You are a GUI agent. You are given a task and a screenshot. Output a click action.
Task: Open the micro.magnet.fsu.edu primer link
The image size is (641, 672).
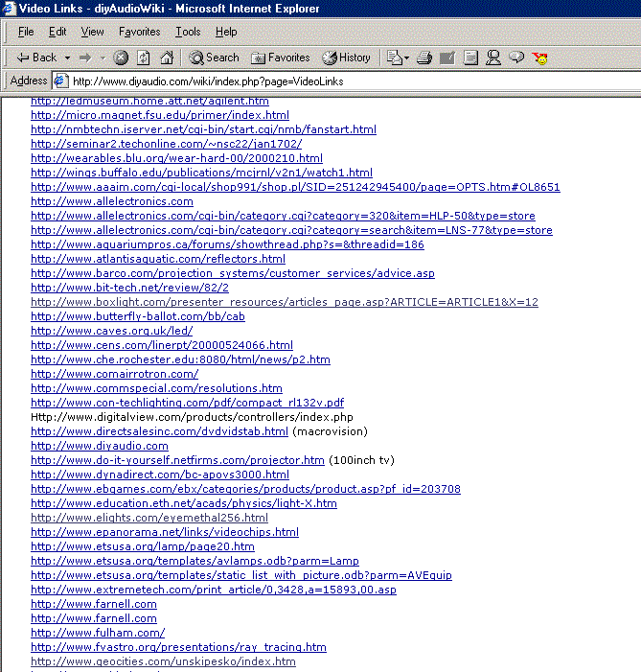(x=160, y=115)
